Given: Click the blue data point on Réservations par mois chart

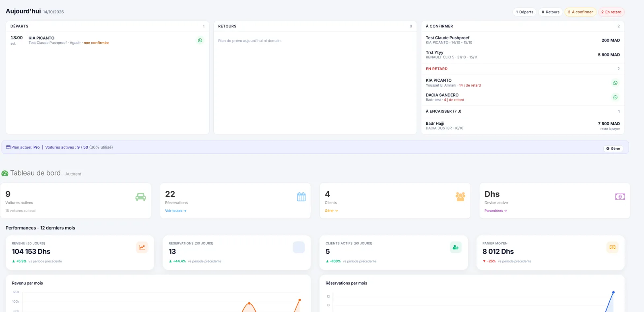Looking at the screenshot, I should pos(613,292).
